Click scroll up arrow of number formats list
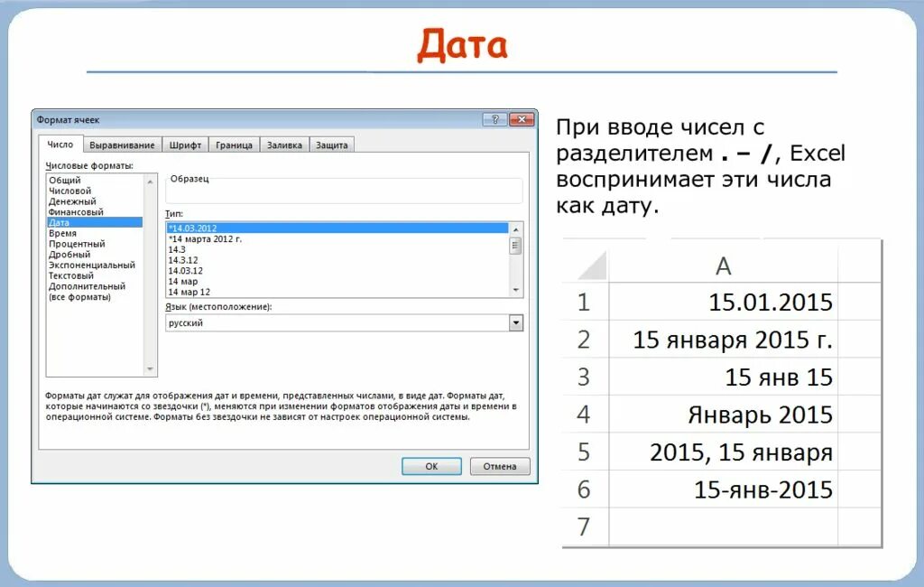This screenshot has height=587, width=924. [151, 182]
